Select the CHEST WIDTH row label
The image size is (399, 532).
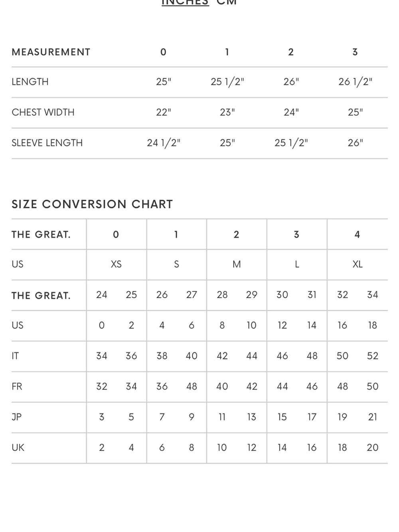tap(43, 112)
